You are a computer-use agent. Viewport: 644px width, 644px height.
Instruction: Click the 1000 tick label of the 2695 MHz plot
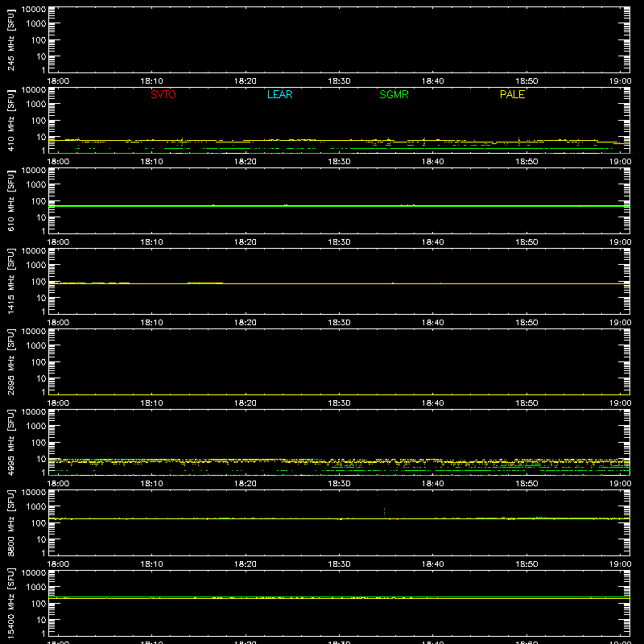(36, 346)
